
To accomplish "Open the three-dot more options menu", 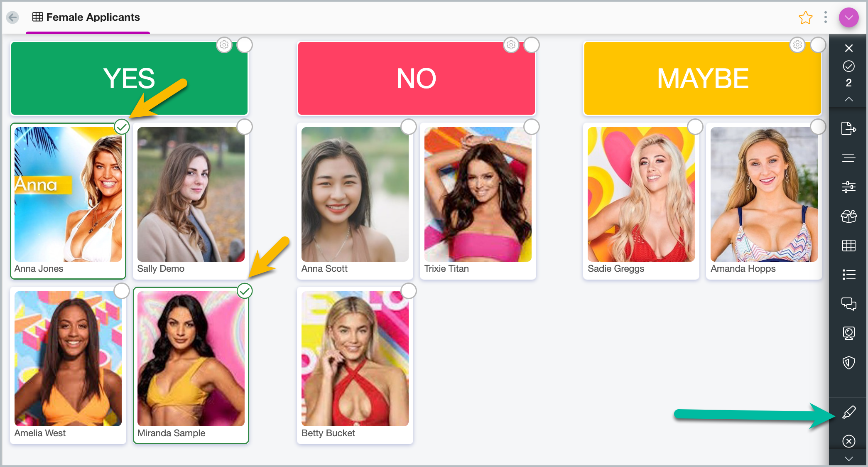I will [x=826, y=17].
